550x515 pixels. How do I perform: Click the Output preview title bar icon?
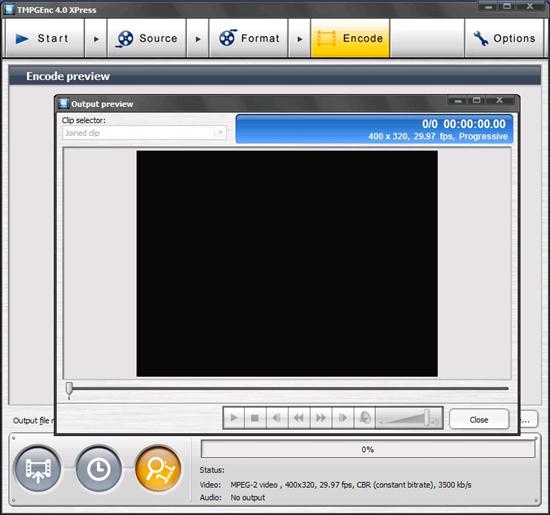(x=63, y=103)
